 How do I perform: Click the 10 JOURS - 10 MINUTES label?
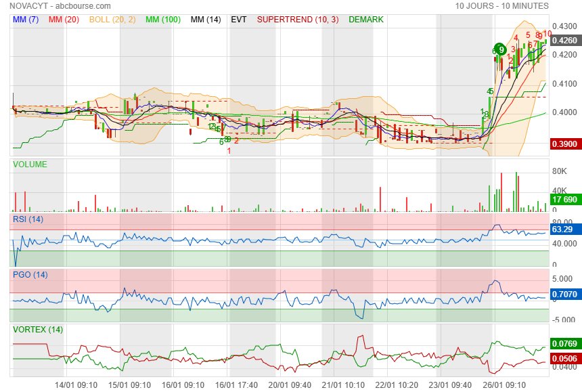(501, 5)
